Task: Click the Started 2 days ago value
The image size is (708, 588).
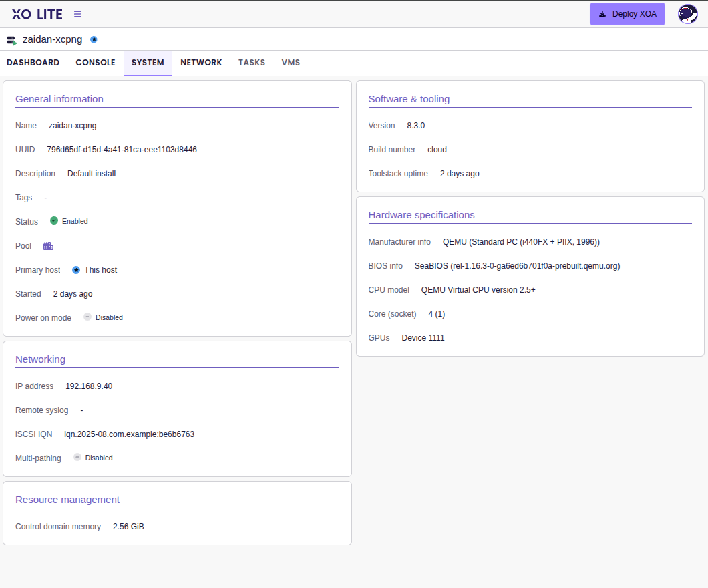Action: point(73,294)
